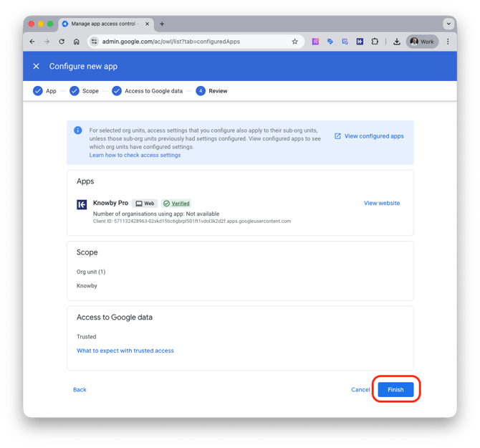Viewport: 480px width, 448px height.
Task: Open a new browser tab
Action: point(162,24)
